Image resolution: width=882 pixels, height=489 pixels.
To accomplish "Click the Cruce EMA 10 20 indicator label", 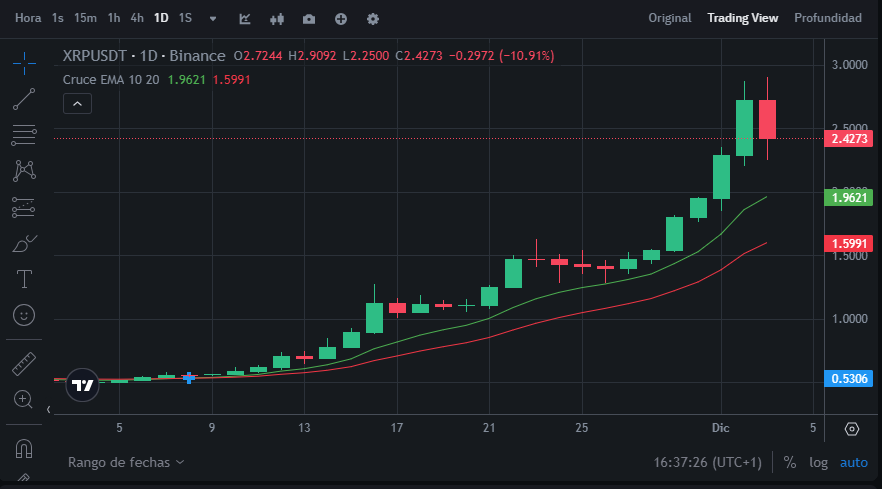I will pos(111,80).
